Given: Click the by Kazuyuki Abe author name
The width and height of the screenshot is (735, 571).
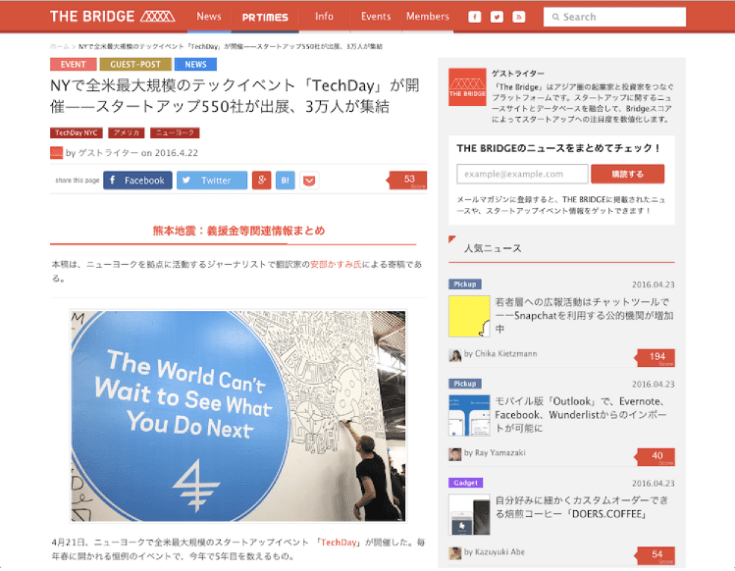Looking at the screenshot, I should 495,552.
